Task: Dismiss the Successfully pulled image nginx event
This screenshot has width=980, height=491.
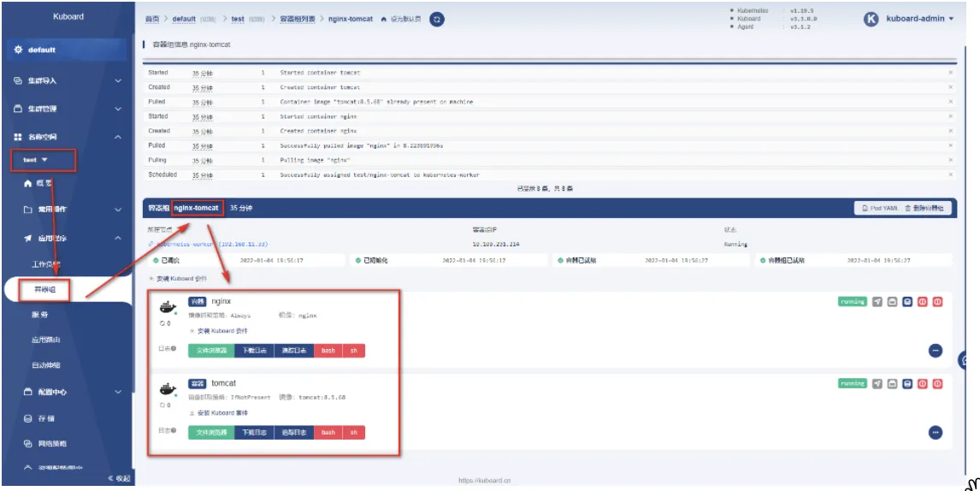Action: pos(951,145)
